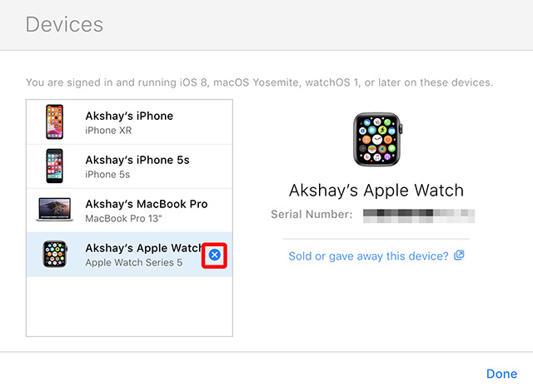Click the iPhone XR subtitle text

click(x=108, y=131)
